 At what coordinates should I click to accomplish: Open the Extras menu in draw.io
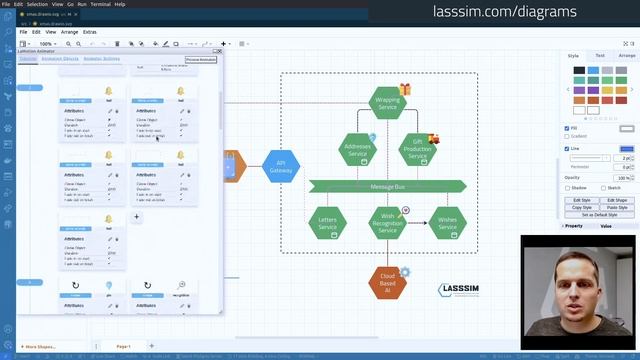click(90, 32)
